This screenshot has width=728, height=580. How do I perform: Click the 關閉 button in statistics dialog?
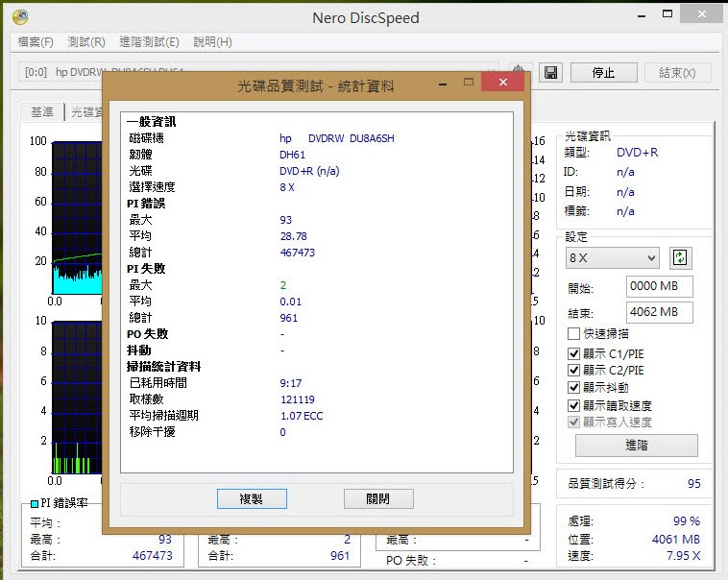click(378, 499)
